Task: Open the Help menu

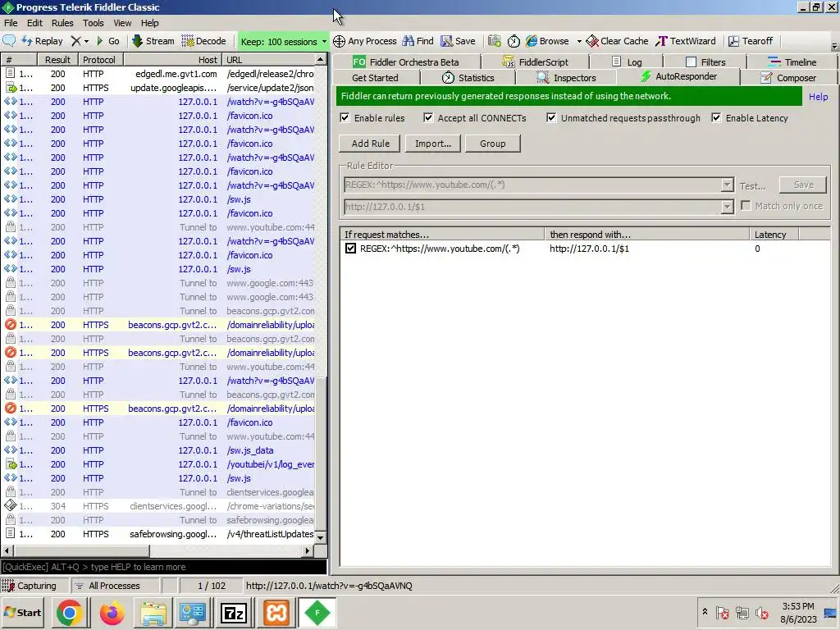Action: [149, 23]
